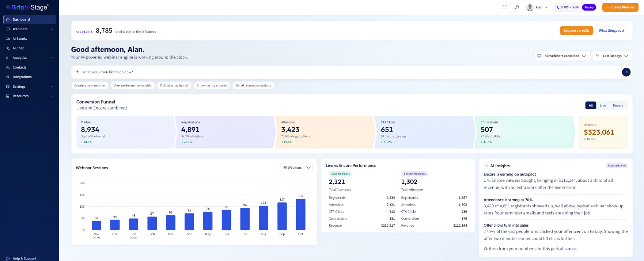The width and height of the screenshot is (644, 261).
Task: Click the Revenue $323,061 card
Action: (x=603, y=132)
